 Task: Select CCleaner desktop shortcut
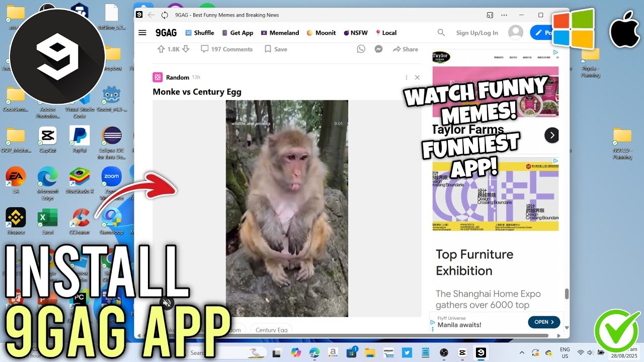tap(79, 221)
